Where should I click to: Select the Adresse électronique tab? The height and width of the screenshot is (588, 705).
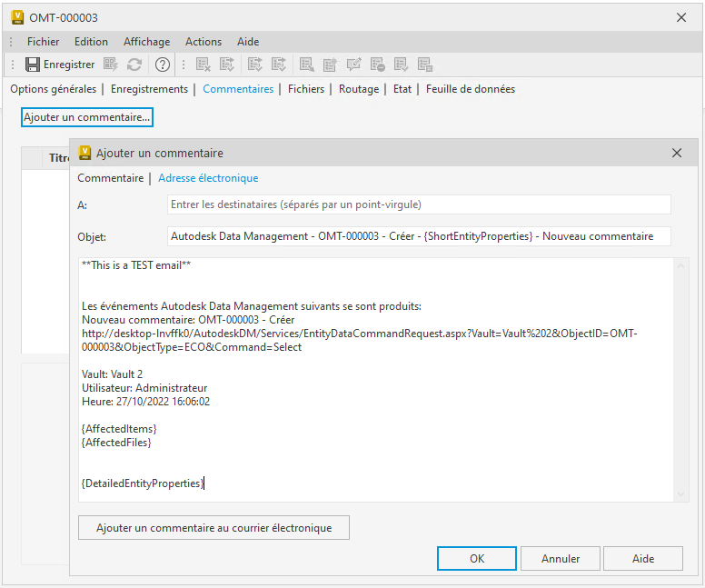click(208, 178)
